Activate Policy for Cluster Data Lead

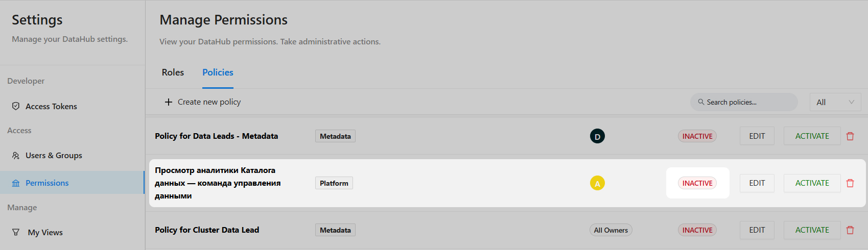(x=812, y=230)
